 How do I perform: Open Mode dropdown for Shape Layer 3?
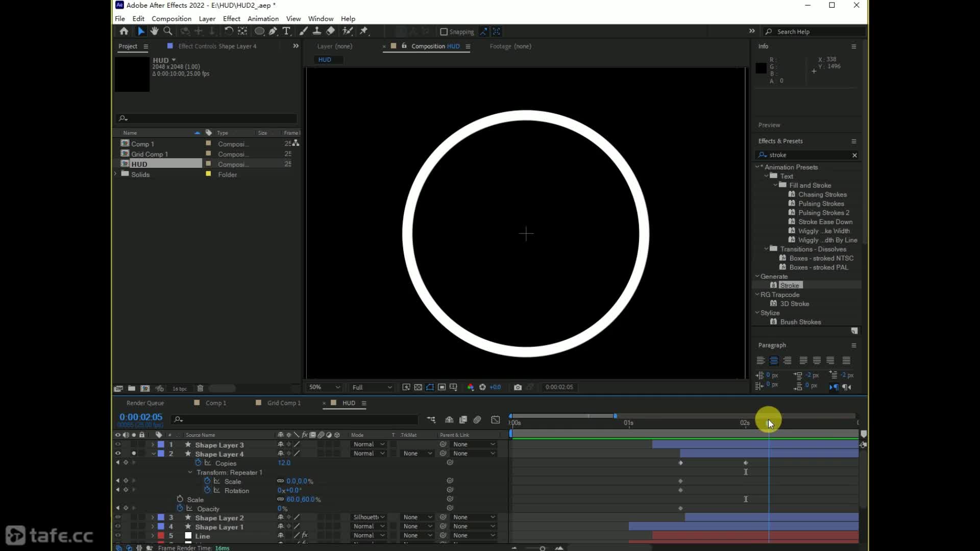pyautogui.click(x=369, y=444)
